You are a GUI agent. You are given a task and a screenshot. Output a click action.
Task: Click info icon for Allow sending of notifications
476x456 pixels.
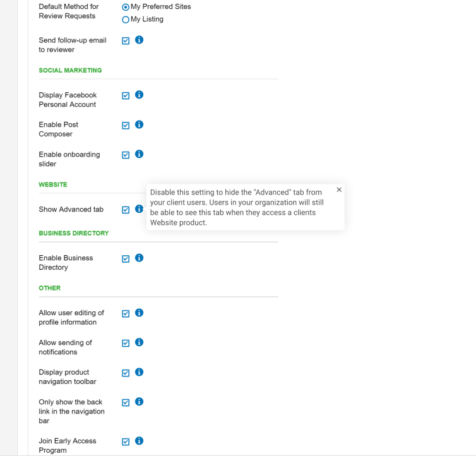[x=139, y=342]
